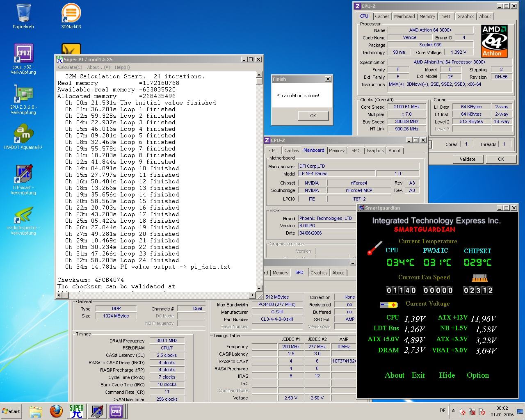Viewport: 525px width, 420px height.
Task: Open the Calculate(C) menu in Super PI
Action: point(70,67)
